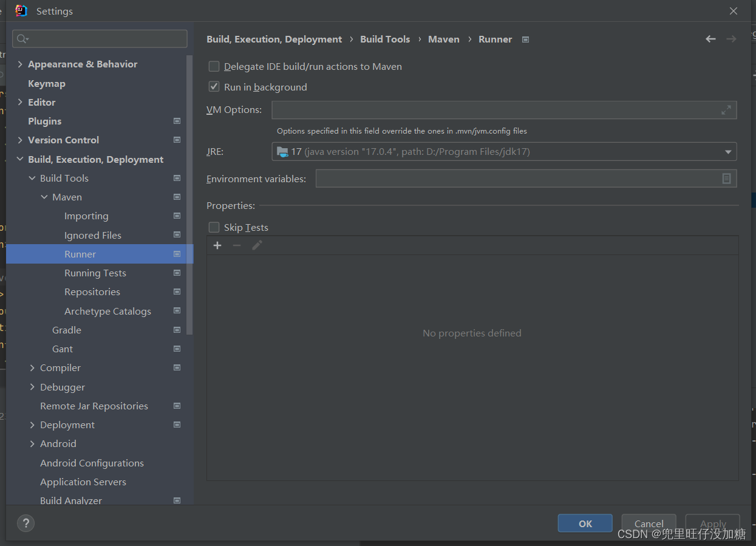
Task: Click the project-level icon beside Runner breadcrumb
Action: click(526, 39)
